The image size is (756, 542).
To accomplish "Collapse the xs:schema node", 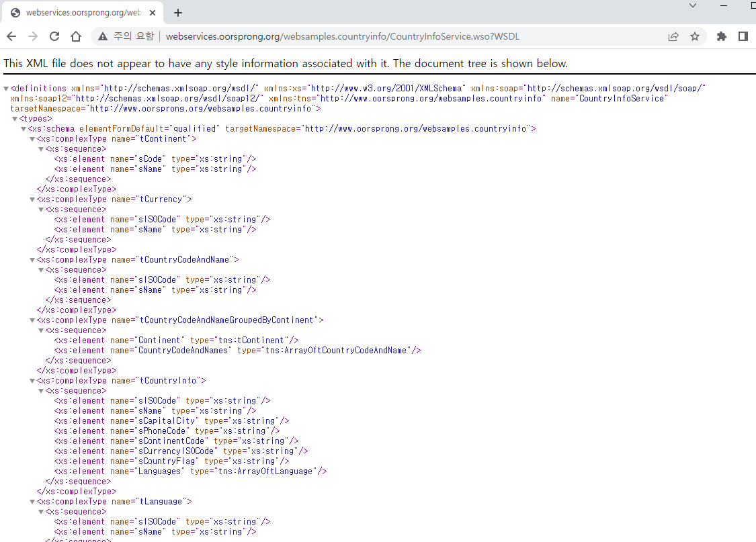I will 24,129.
